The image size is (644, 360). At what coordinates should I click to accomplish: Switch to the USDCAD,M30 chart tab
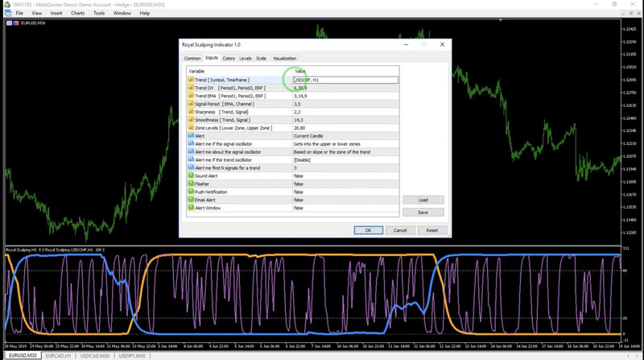click(95, 355)
